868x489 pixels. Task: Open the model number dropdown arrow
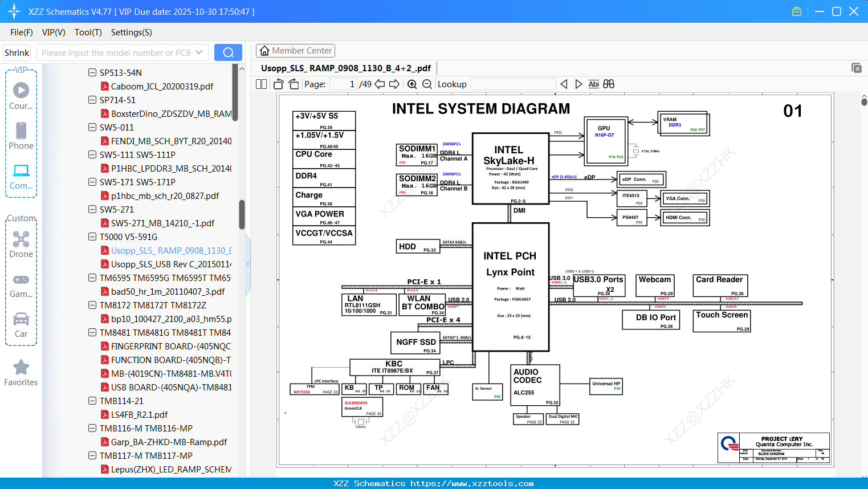(199, 52)
